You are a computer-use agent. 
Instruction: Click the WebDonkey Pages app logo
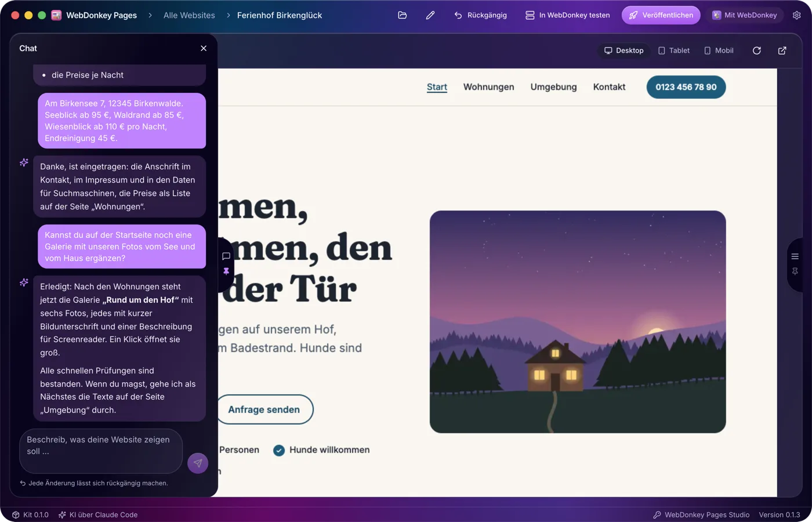click(56, 15)
